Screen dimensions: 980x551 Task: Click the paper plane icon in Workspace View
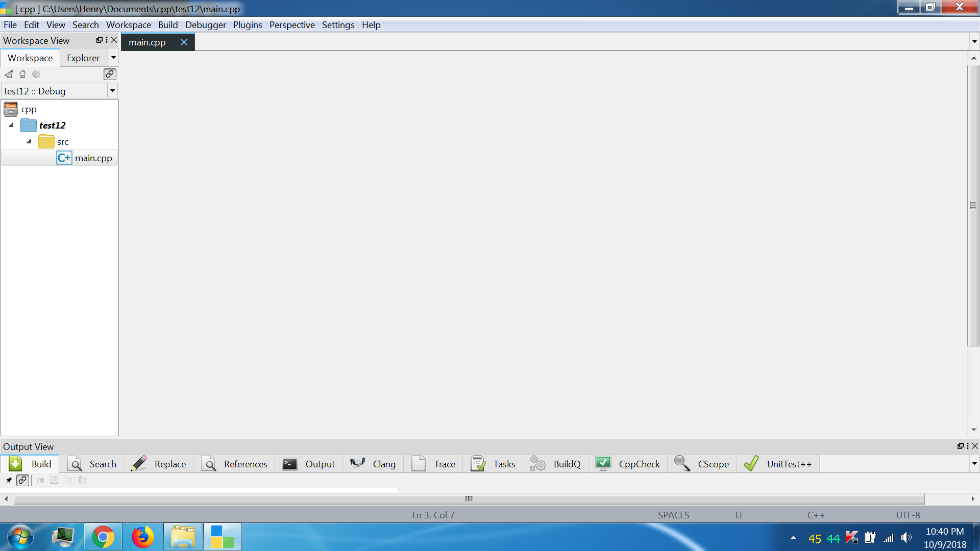tap(9, 74)
